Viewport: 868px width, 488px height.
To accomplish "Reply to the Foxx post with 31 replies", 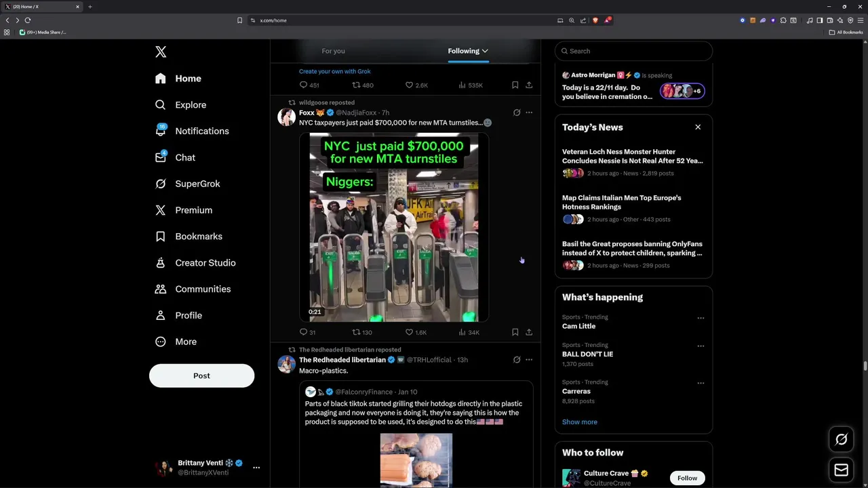I will pos(308,332).
